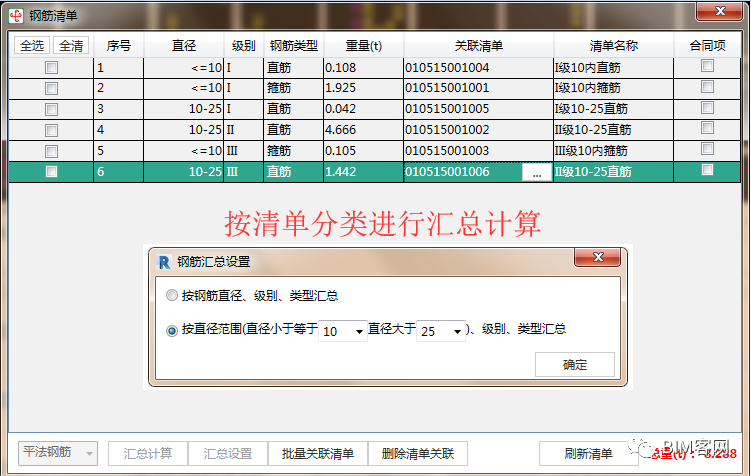Click the 汇总计算 button
This screenshot has height=476, width=751.
tap(148, 453)
